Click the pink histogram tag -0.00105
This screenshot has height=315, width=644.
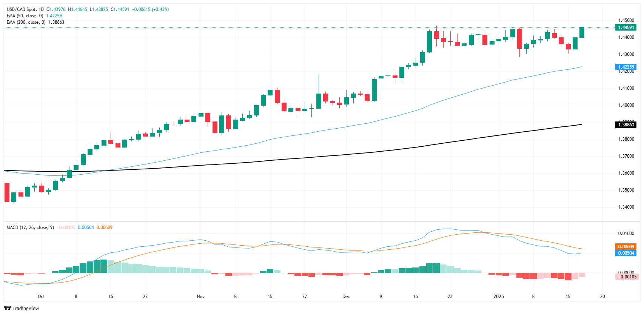click(626, 277)
